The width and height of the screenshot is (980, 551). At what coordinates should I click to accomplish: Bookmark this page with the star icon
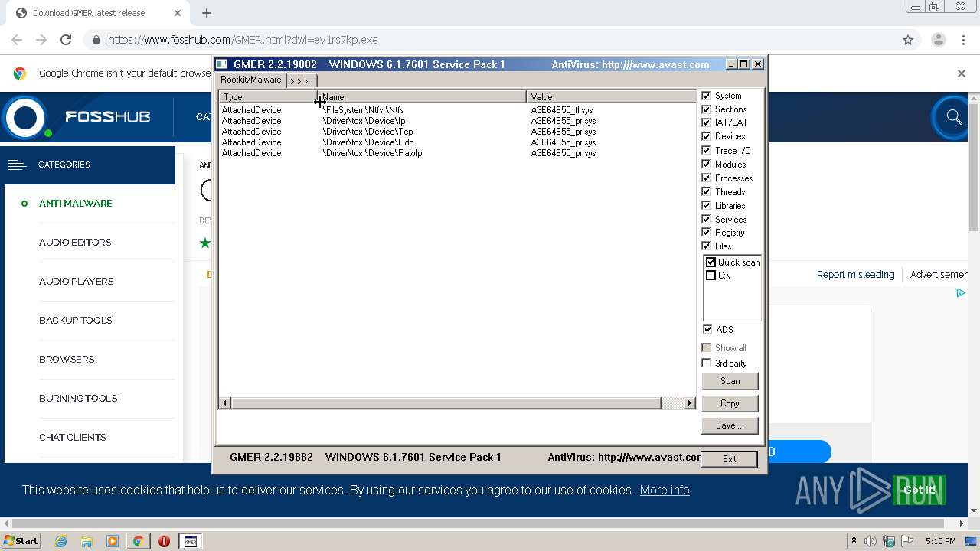908,40
